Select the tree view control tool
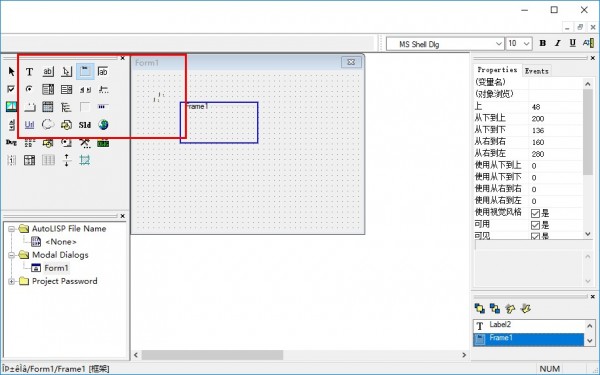The image size is (600, 375). pos(66,107)
